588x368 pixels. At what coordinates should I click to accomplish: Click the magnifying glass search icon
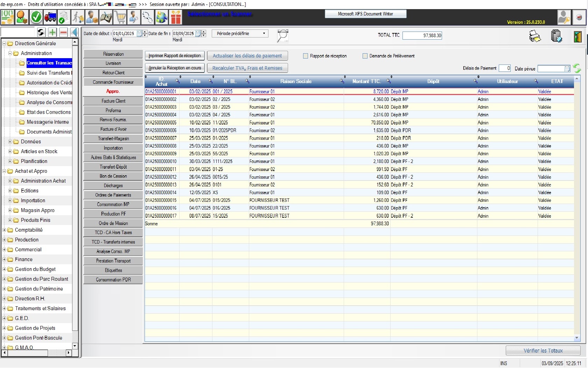click(282, 35)
